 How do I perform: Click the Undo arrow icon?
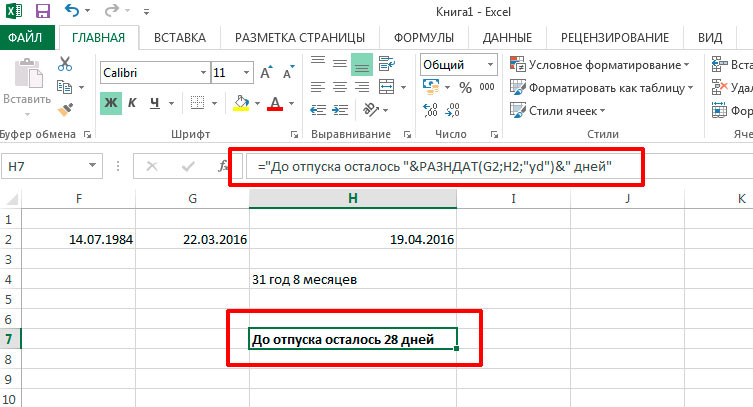click(72, 11)
